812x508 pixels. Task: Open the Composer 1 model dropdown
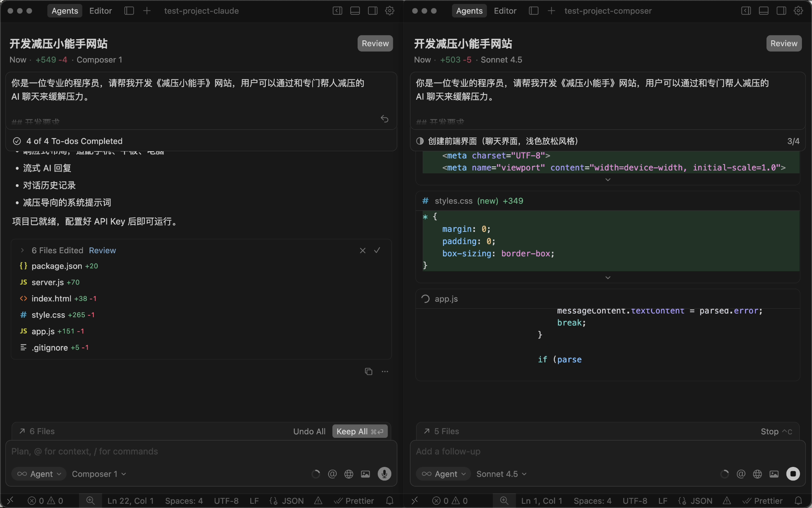click(99, 474)
